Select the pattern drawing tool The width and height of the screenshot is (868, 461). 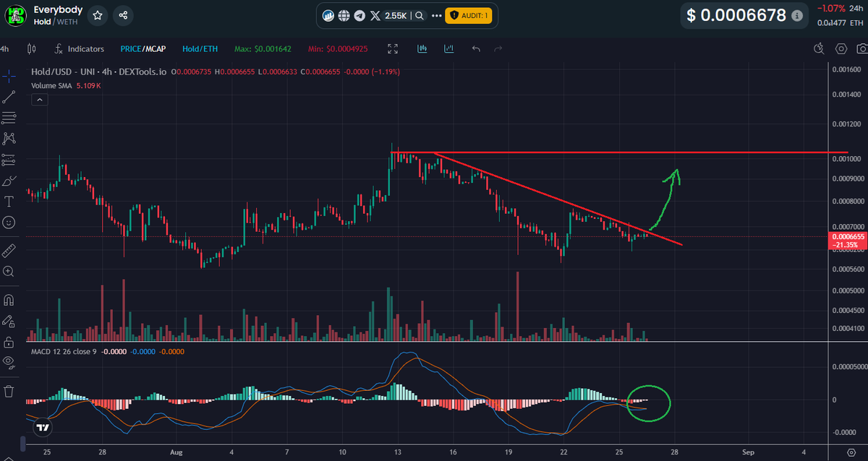tap(9, 138)
